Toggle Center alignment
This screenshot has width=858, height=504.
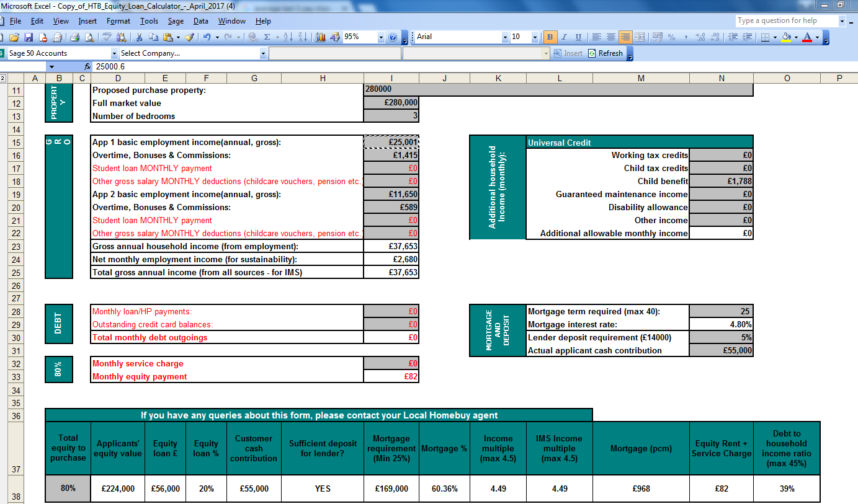[611, 37]
